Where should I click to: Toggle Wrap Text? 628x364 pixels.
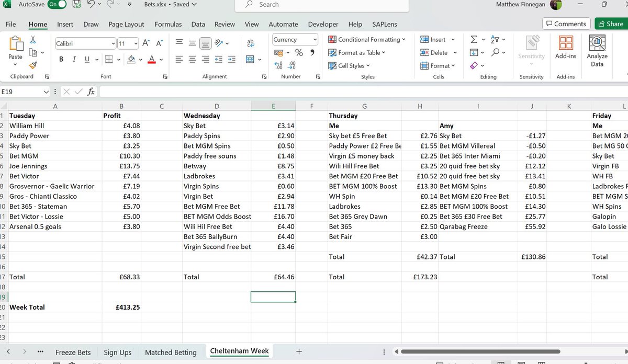(x=250, y=43)
